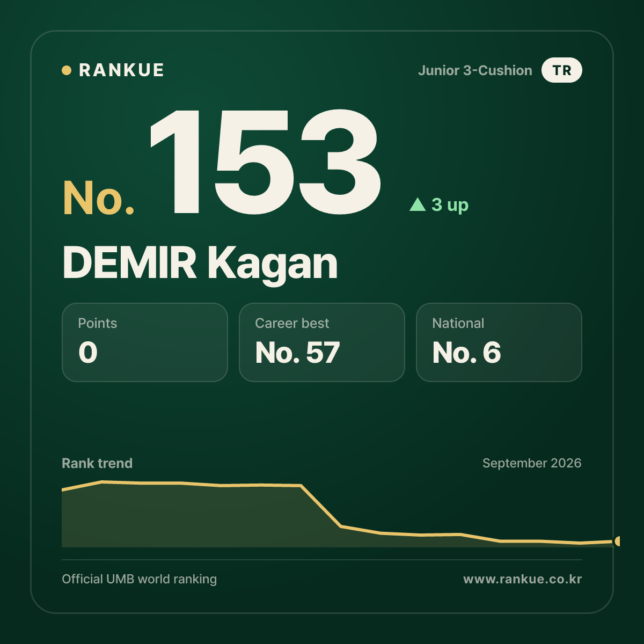Click the RANKUE logo text
Image resolution: width=644 pixels, height=644 pixels.
point(121,70)
